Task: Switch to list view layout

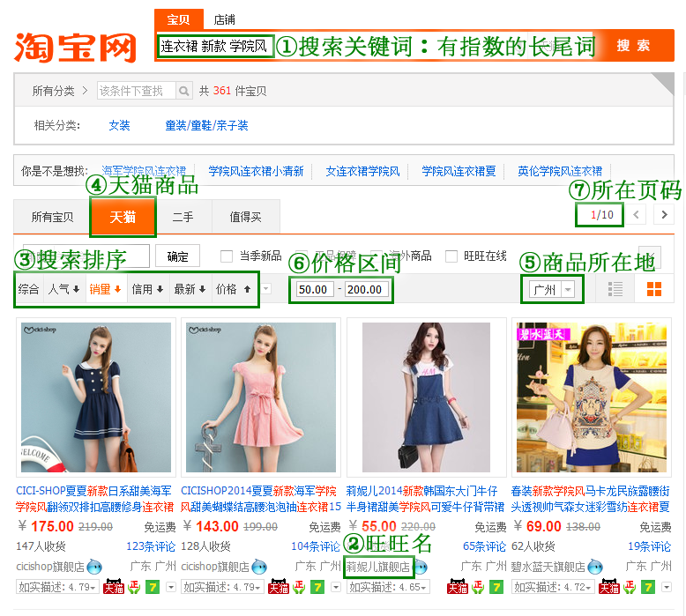Action: [x=616, y=289]
